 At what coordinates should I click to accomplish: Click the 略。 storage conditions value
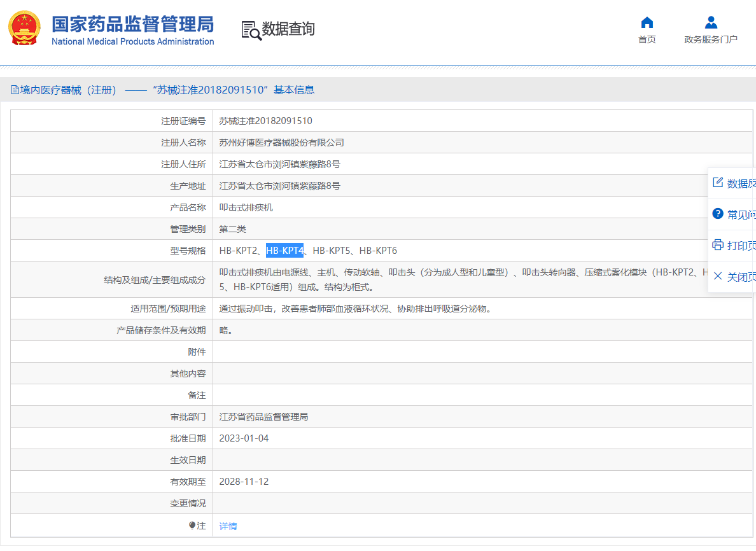[x=226, y=330]
